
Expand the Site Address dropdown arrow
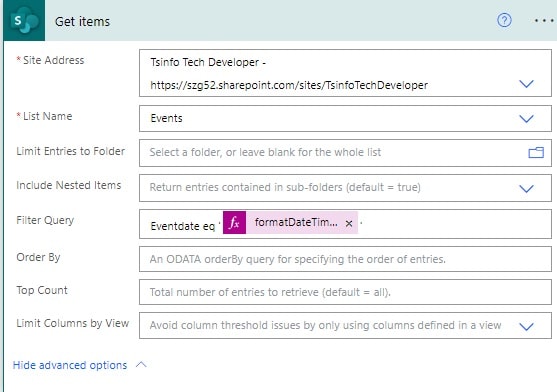click(x=526, y=84)
